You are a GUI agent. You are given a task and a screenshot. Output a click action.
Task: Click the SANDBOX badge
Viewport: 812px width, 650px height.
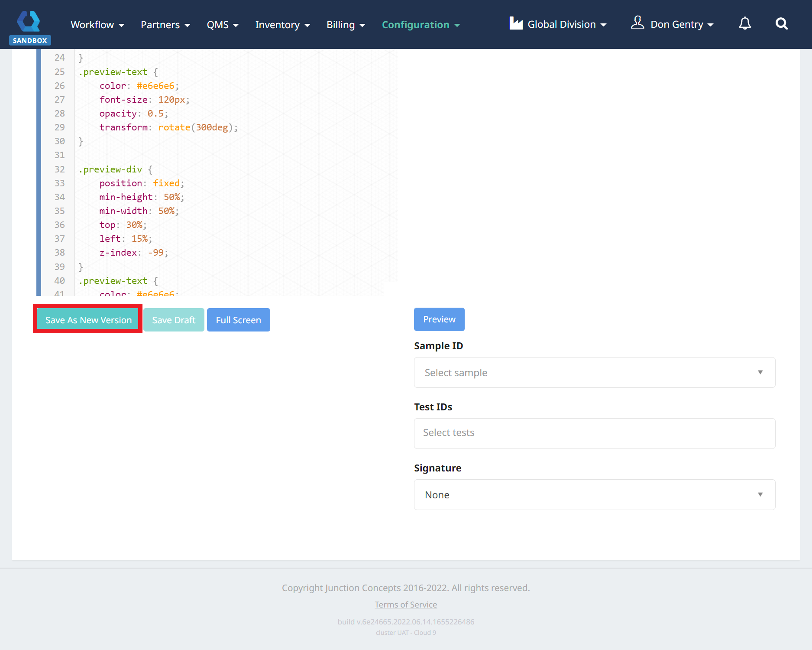pos(30,40)
